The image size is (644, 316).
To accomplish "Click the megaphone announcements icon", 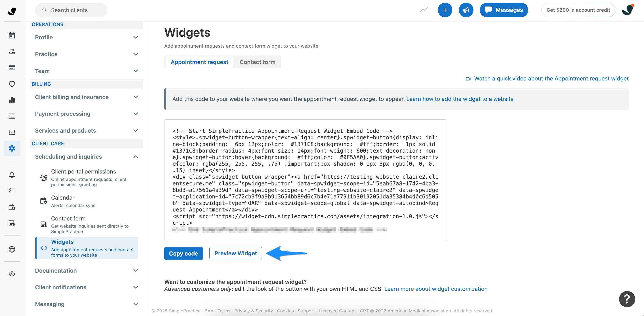I will [466, 10].
